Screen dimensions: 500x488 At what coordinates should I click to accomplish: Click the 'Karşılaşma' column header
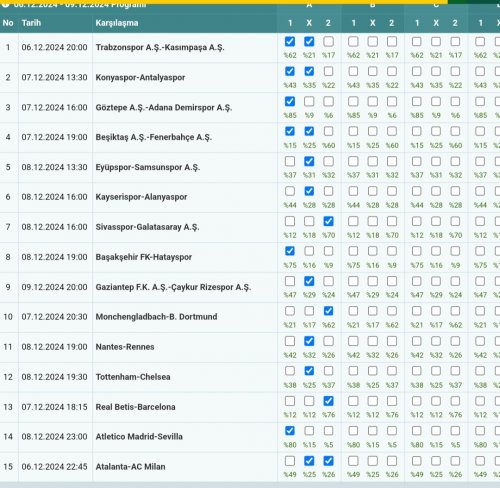(117, 23)
